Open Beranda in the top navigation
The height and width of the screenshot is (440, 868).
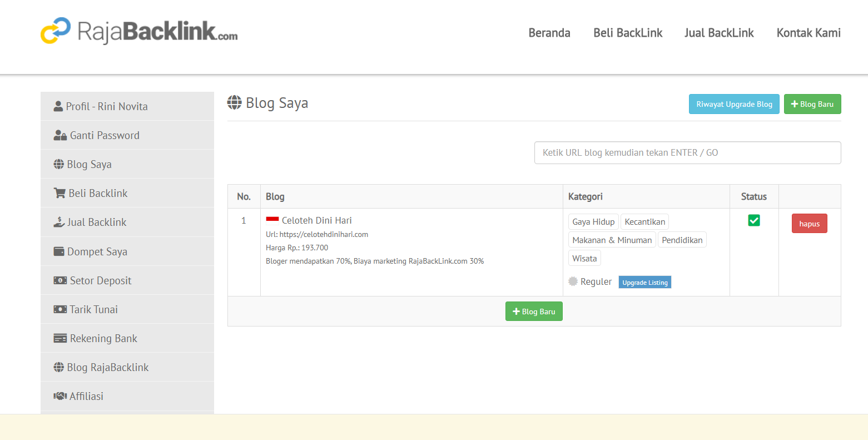pyautogui.click(x=549, y=33)
